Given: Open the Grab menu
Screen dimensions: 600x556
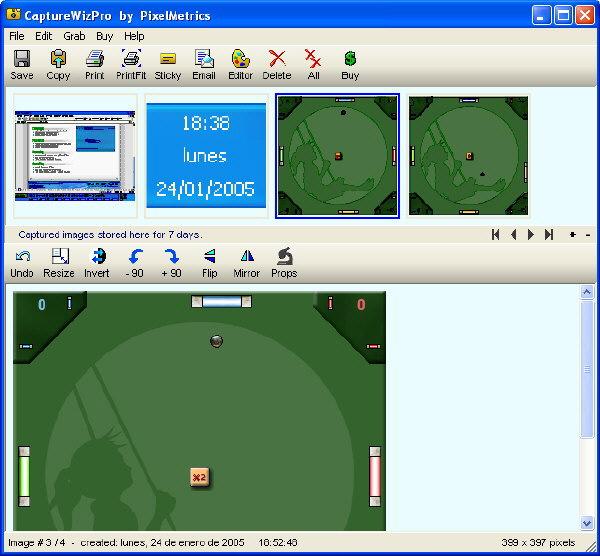Looking at the screenshot, I should 74,36.
